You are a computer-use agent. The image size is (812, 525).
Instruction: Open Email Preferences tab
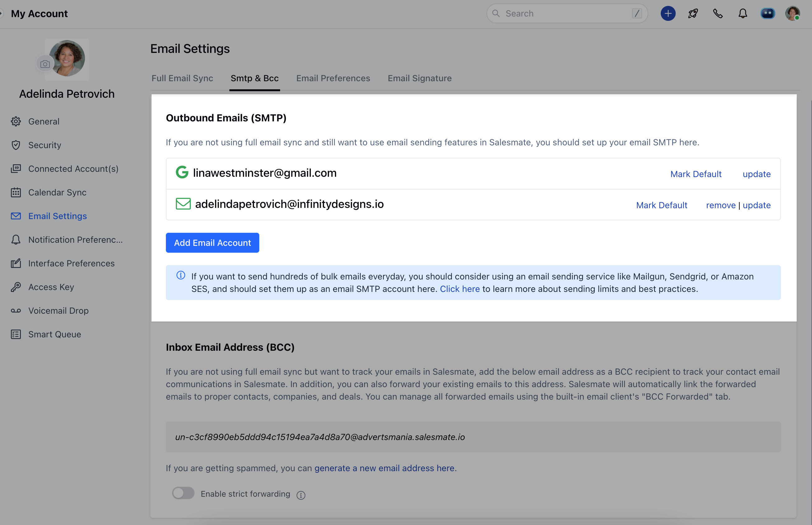click(333, 78)
